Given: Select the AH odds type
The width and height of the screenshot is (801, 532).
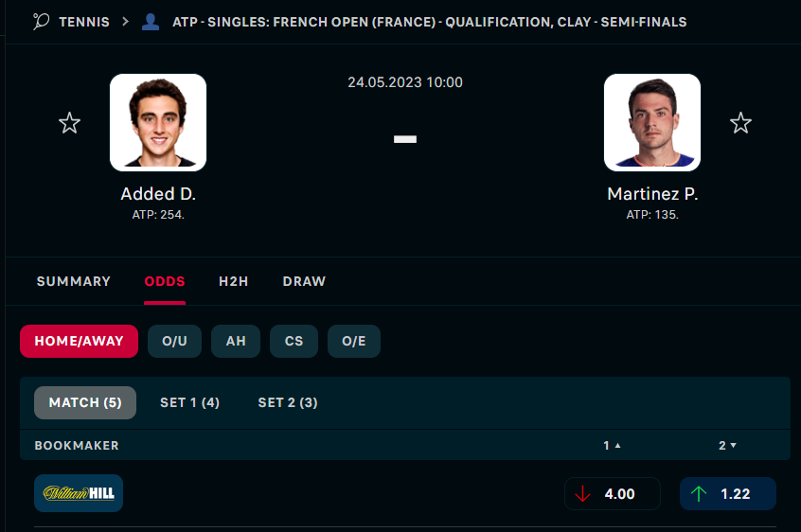Looking at the screenshot, I should pos(236,341).
